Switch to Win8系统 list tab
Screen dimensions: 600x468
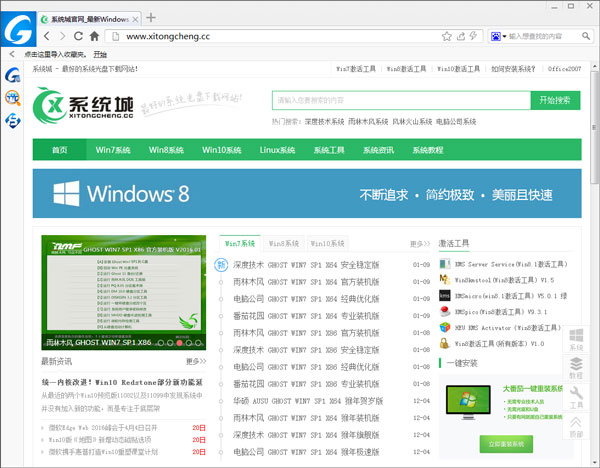coord(284,243)
